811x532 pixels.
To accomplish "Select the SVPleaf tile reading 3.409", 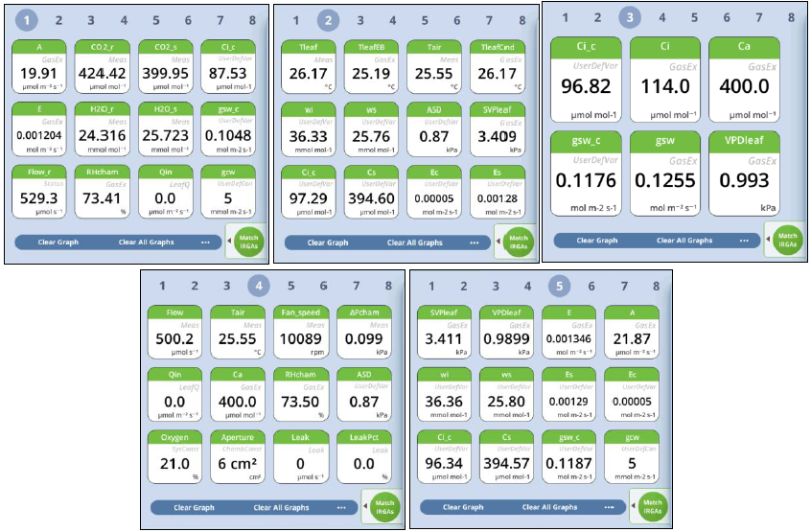I will [498, 129].
